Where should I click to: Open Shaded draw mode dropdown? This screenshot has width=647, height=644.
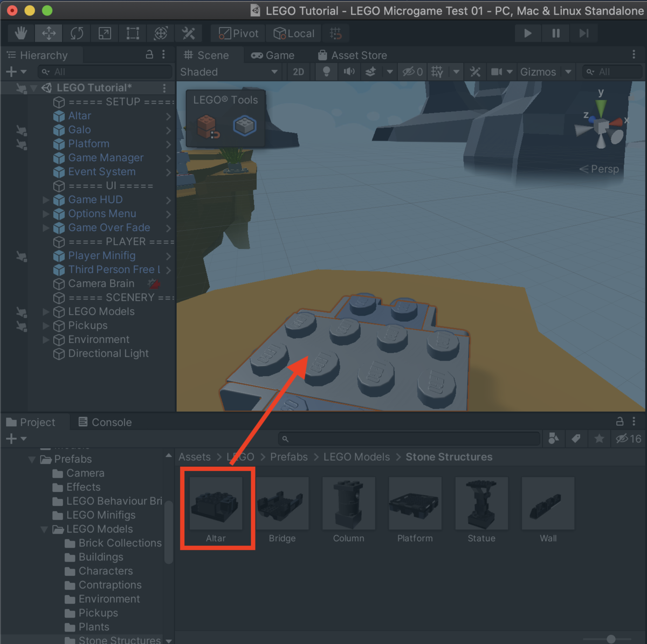click(229, 72)
